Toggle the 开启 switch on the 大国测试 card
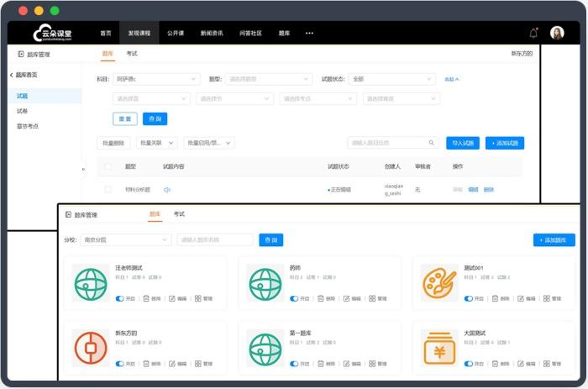The height and width of the screenshot is (389, 588). tap(469, 364)
